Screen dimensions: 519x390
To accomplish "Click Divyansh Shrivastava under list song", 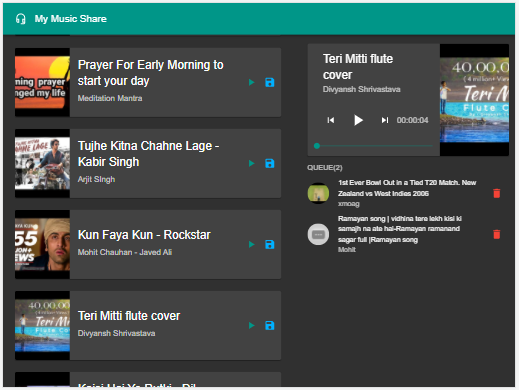I will [x=116, y=333].
